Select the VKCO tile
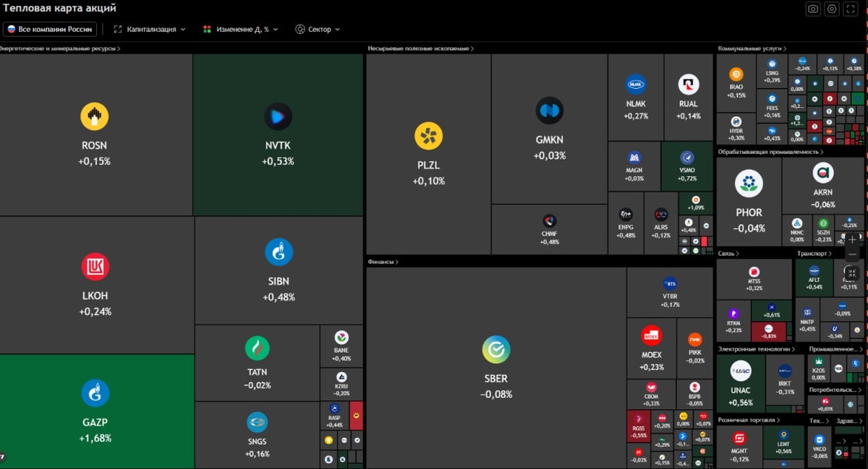The width and height of the screenshot is (868, 469). tap(820, 447)
